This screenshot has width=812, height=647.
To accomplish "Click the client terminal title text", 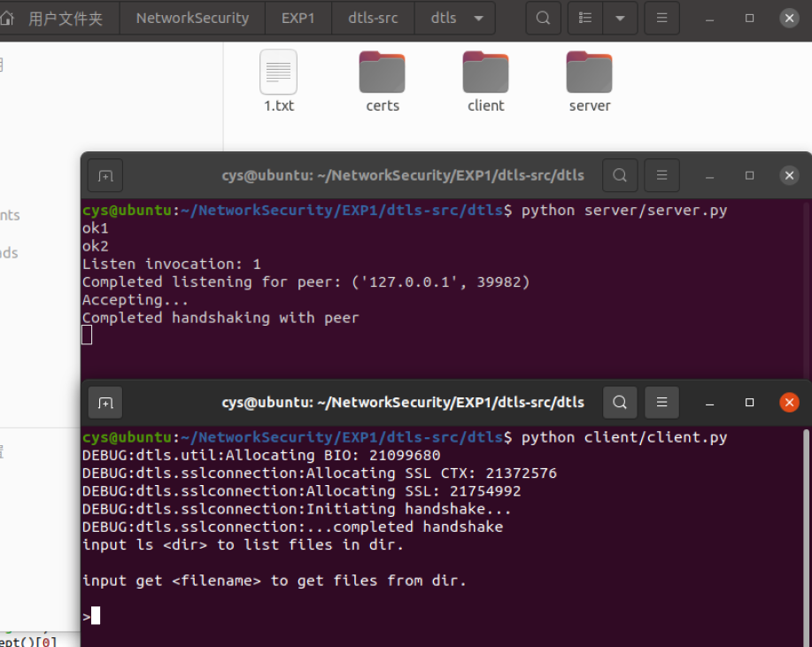I will pyautogui.click(x=403, y=402).
